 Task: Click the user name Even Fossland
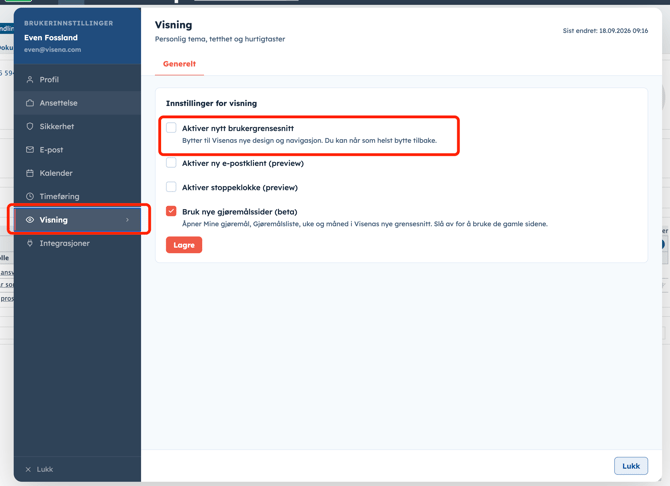(51, 38)
